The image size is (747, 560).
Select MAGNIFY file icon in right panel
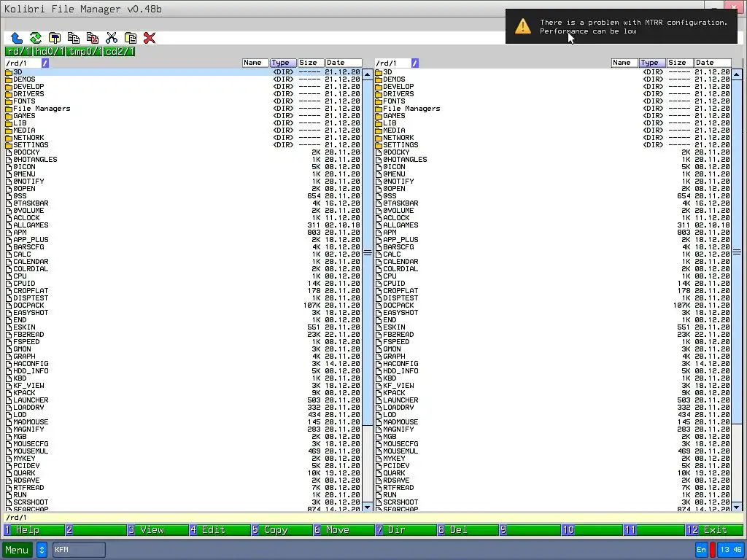click(379, 429)
